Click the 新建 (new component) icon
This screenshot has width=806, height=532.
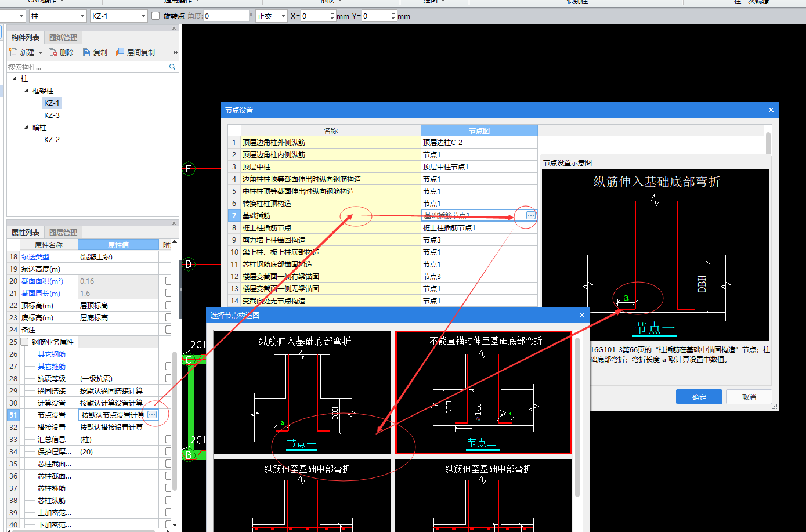pos(13,52)
